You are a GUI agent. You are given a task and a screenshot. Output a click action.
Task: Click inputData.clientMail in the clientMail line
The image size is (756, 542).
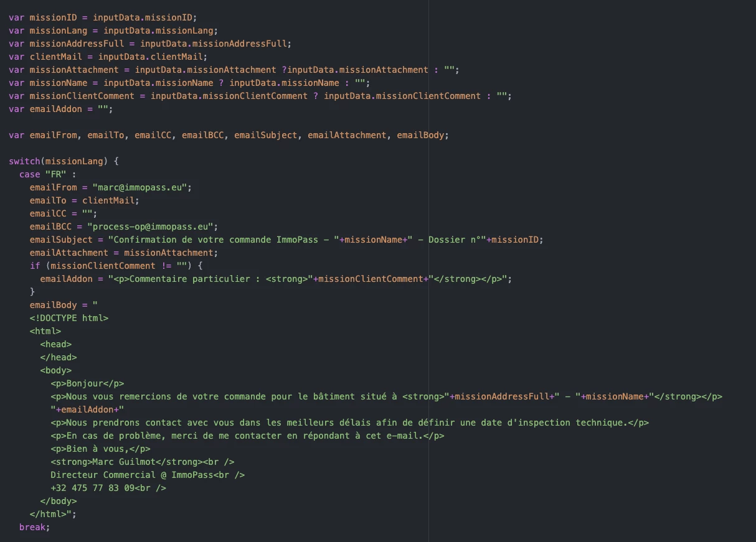coord(151,57)
